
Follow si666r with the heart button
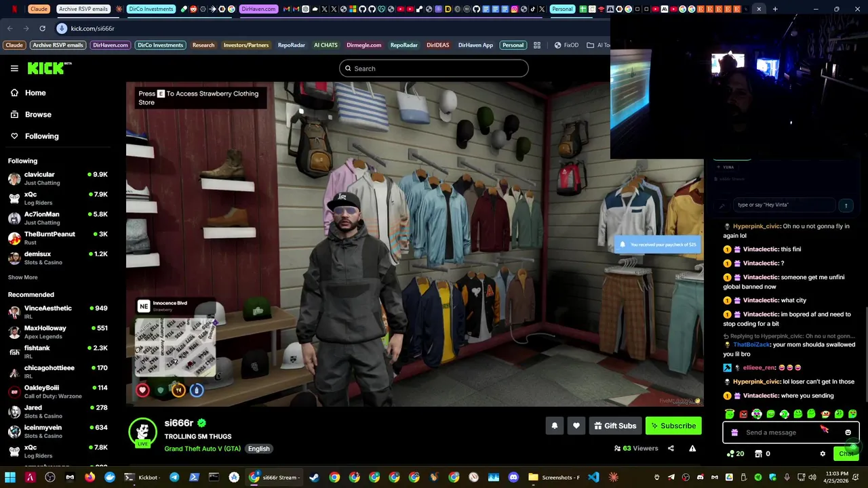[x=576, y=426]
